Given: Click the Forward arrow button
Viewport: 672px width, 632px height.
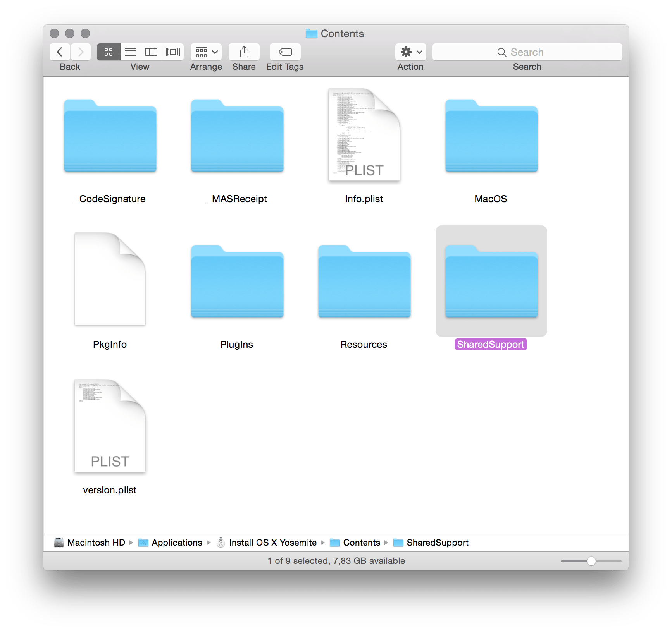Looking at the screenshot, I should [x=81, y=52].
